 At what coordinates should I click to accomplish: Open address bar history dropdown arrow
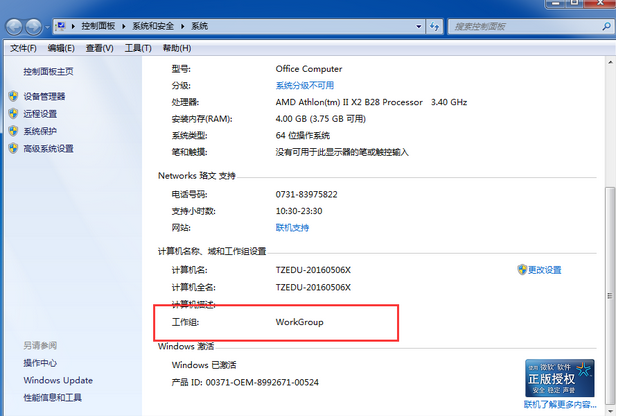[x=419, y=27]
